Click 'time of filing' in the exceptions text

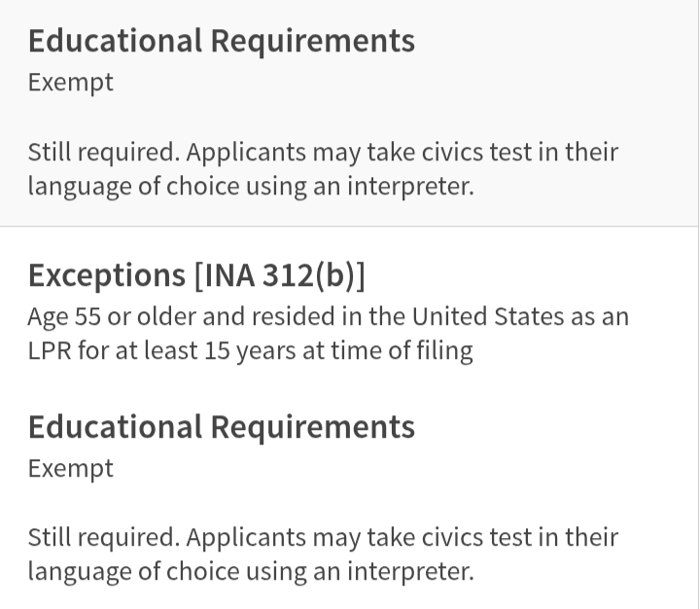(402, 351)
